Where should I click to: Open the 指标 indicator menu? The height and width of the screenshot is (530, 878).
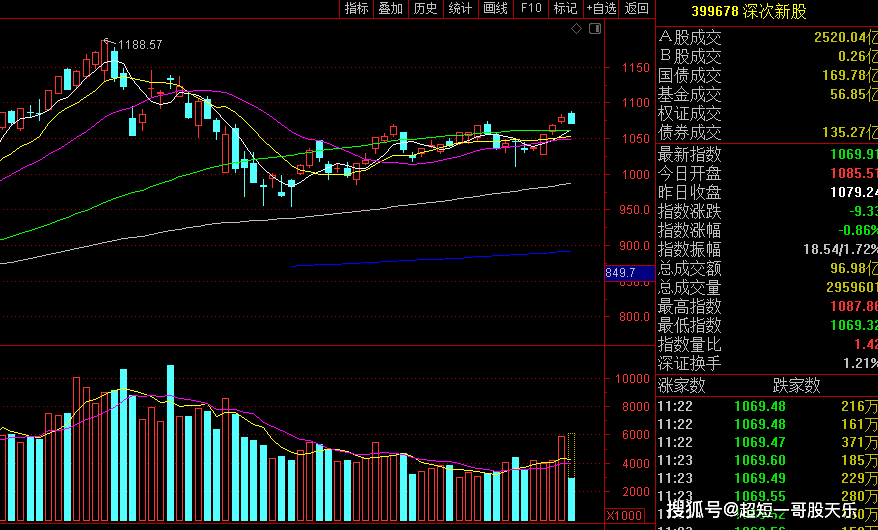click(357, 8)
